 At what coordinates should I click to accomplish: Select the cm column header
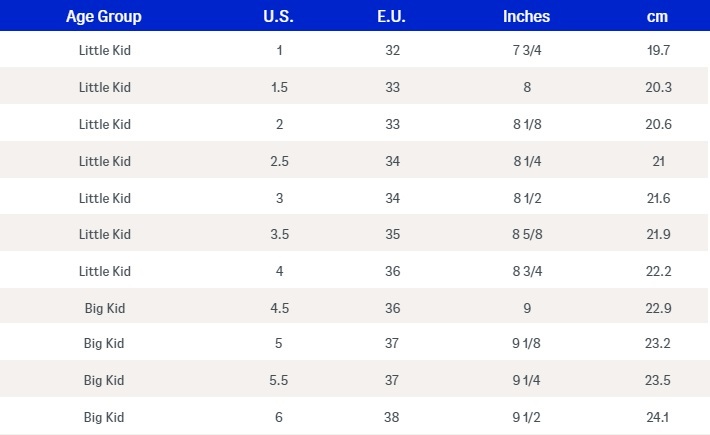pyautogui.click(x=658, y=16)
